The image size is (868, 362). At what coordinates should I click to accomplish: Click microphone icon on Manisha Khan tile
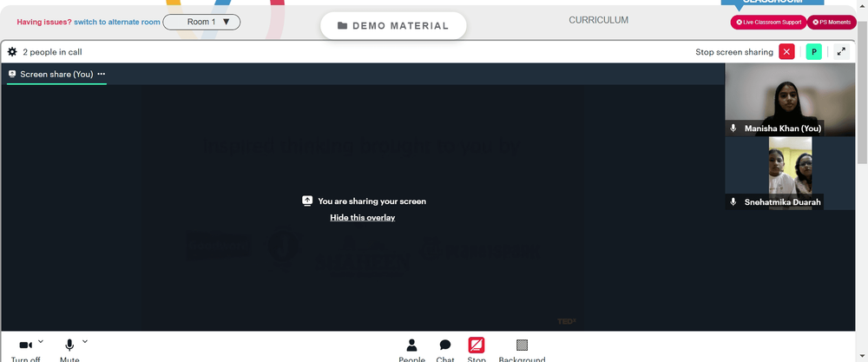[733, 128]
